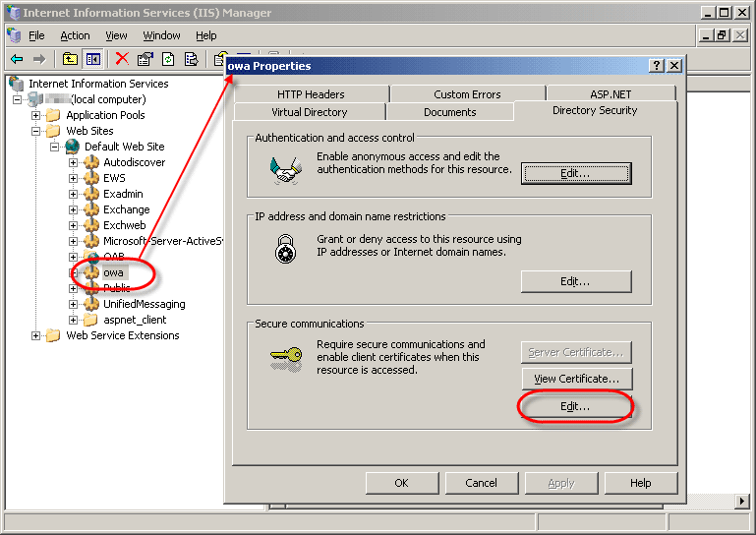Click the local computer server icon
Viewport: 756px width, 535px height.
click(x=35, y=99)
